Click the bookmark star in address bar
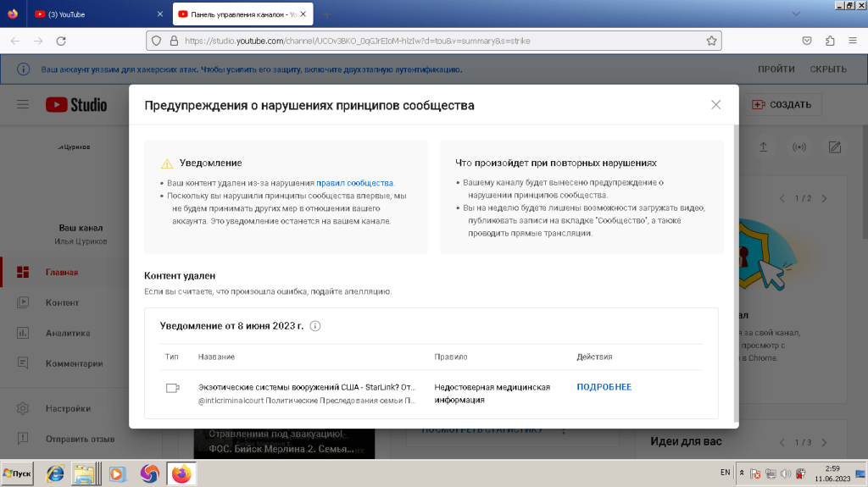868x487 pixels. click(x=712, y=40)
